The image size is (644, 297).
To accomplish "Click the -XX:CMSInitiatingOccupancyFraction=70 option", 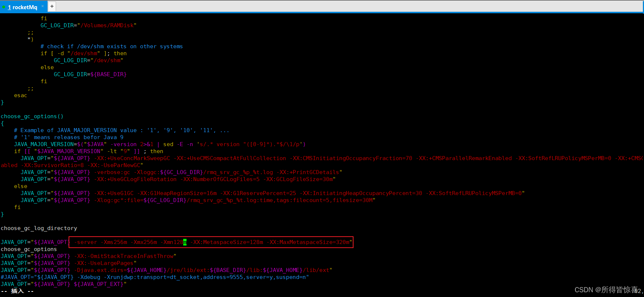I will pyautogui.click(x=351, y=158).
